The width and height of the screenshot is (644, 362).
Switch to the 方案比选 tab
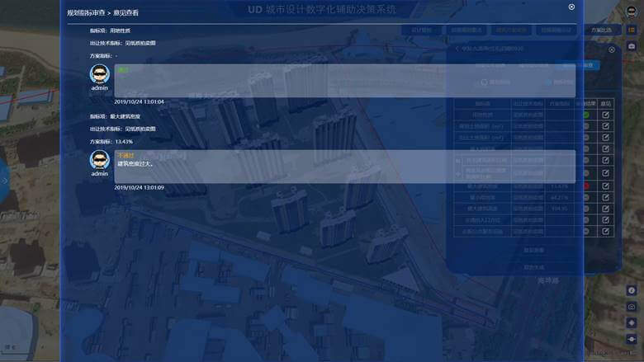click(601, 30)
